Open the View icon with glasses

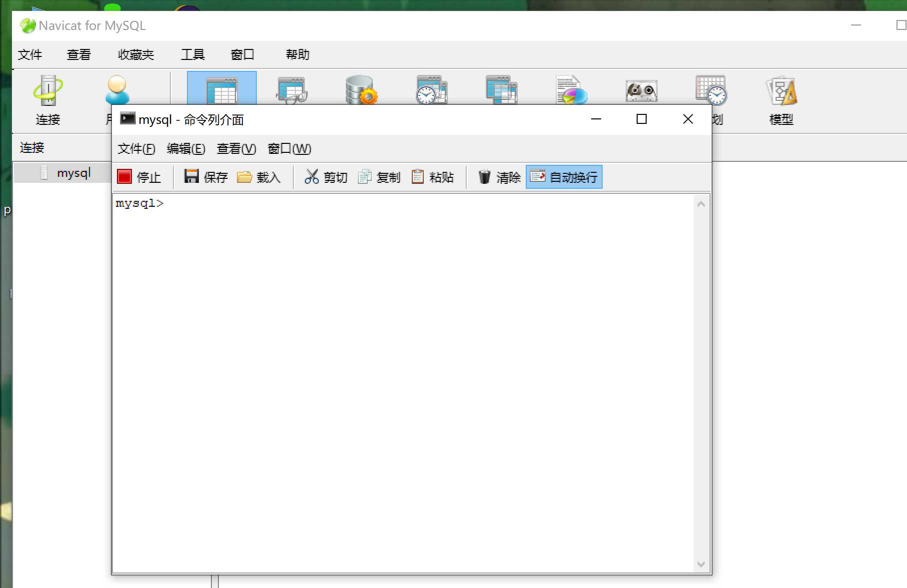(x=292, y=90)
